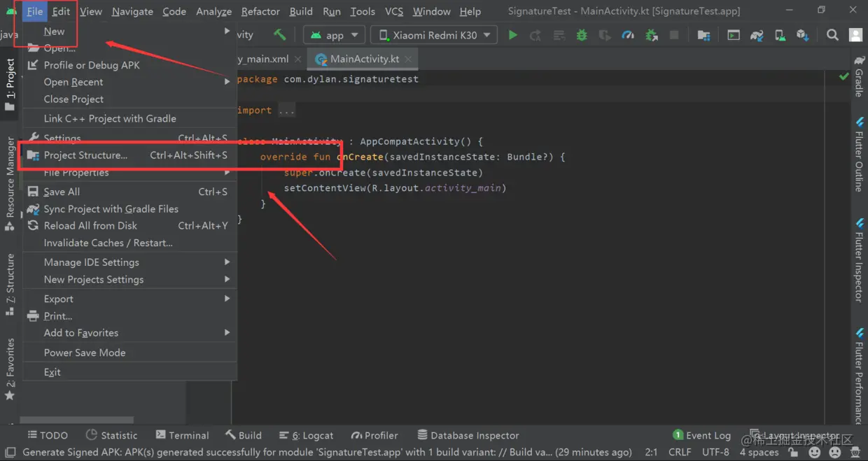Open the Profiler tool window
Viewport: 868px width, 461px height.
click(374, 435)
